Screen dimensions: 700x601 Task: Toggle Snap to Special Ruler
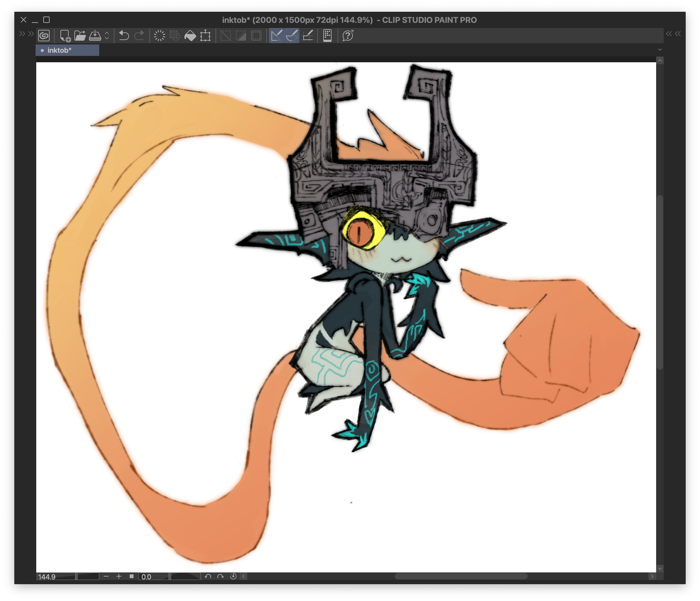[x=292, y=36]
